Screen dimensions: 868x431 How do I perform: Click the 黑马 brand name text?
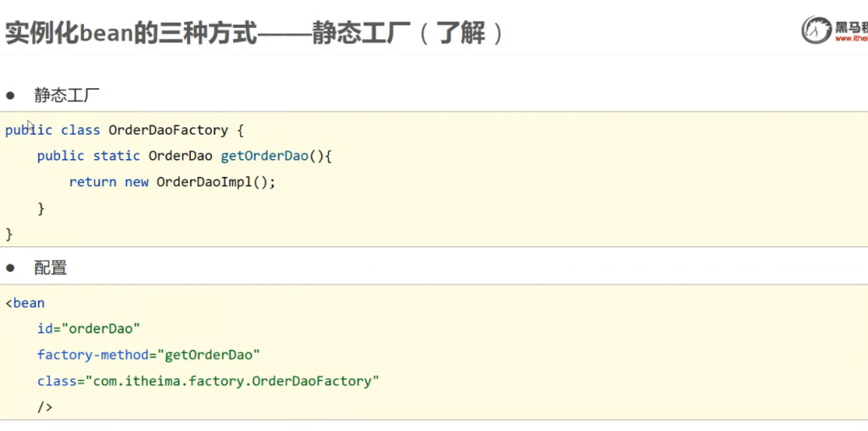tap(851, 25)
